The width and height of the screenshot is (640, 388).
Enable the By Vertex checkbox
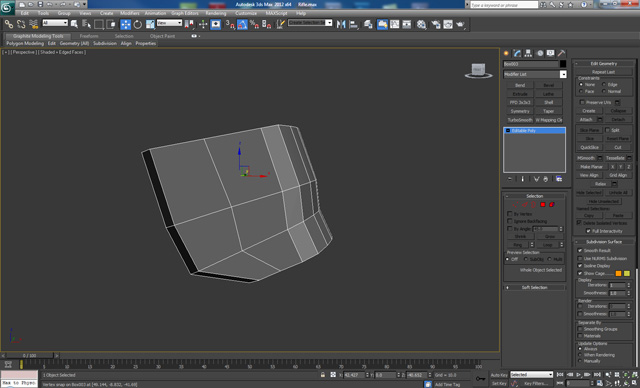coord(509,214)
